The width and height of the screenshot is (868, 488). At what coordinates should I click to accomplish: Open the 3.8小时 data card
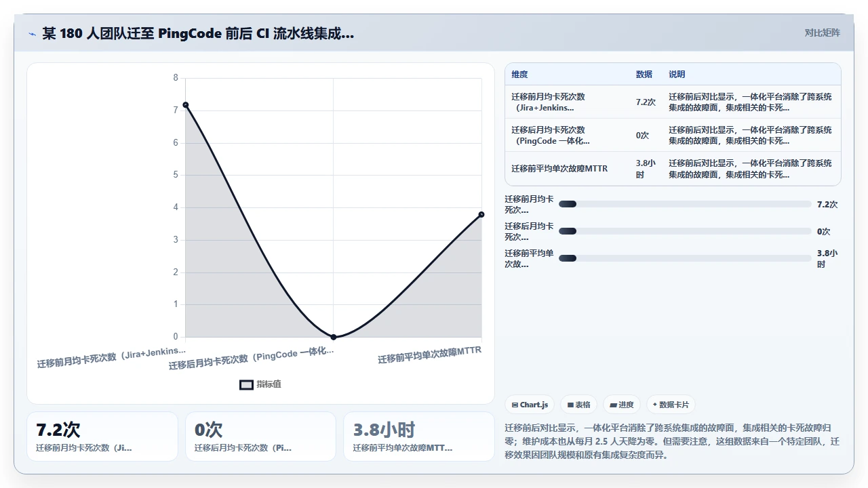(x=419, y=436)
